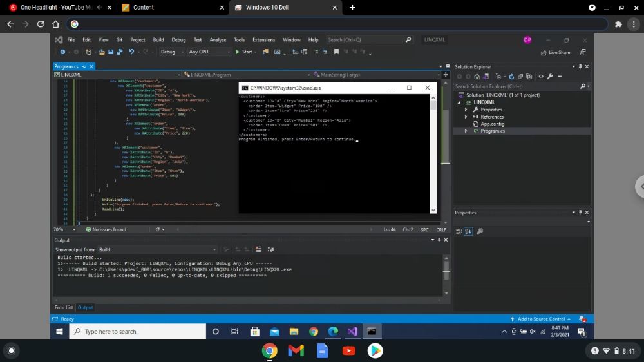Open the Debug menu
The width and height of the screenshot is (644, 362).
(178, 40)
